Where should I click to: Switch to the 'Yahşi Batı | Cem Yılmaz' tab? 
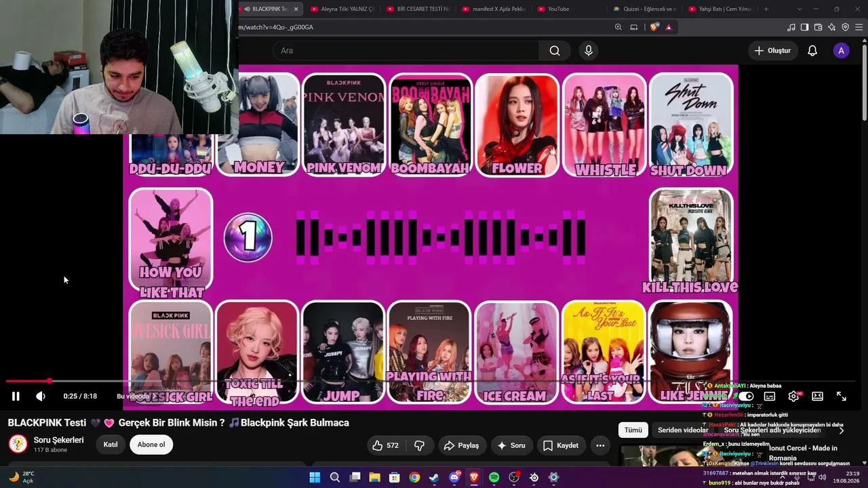tap(719, 9)
